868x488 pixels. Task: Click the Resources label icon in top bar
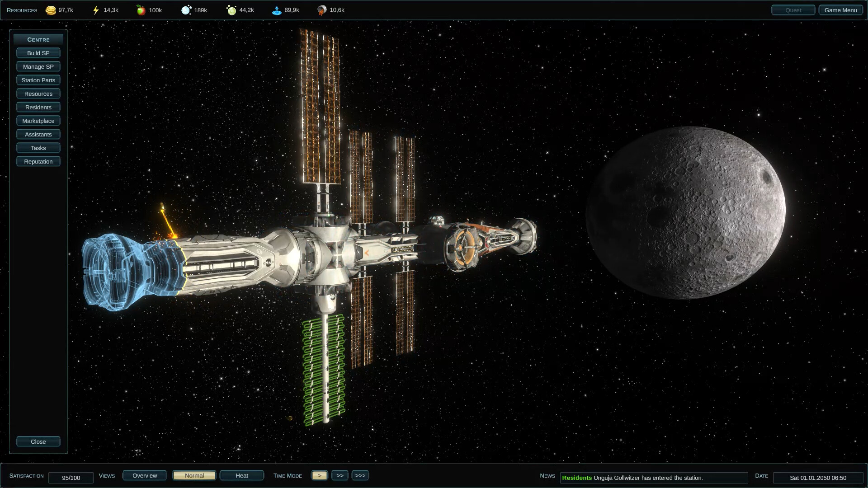[21, 9]
